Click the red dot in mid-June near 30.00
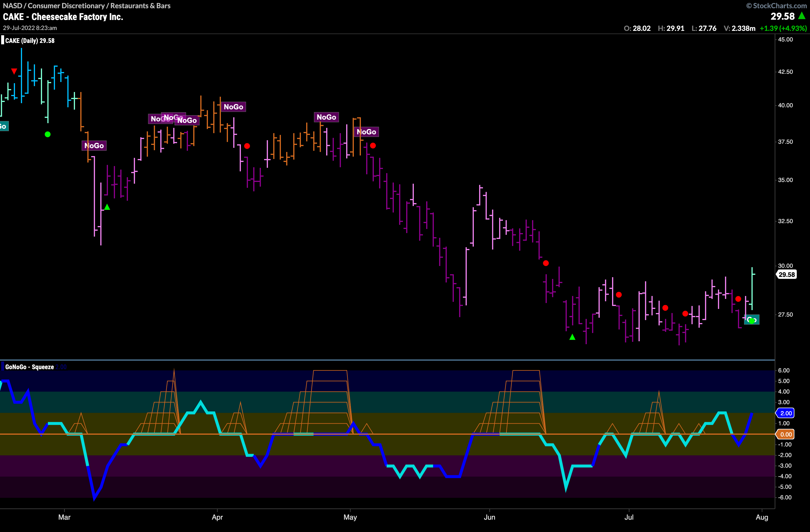The image size is (810, 532). 546,263
